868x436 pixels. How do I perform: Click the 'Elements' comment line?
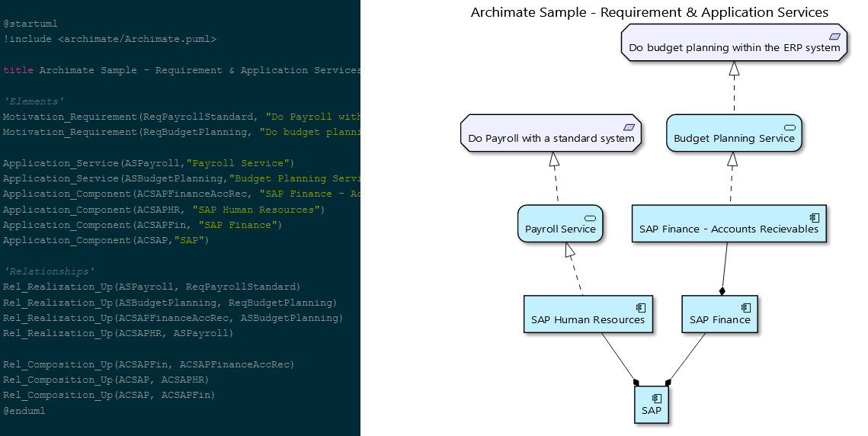point(34,101)
